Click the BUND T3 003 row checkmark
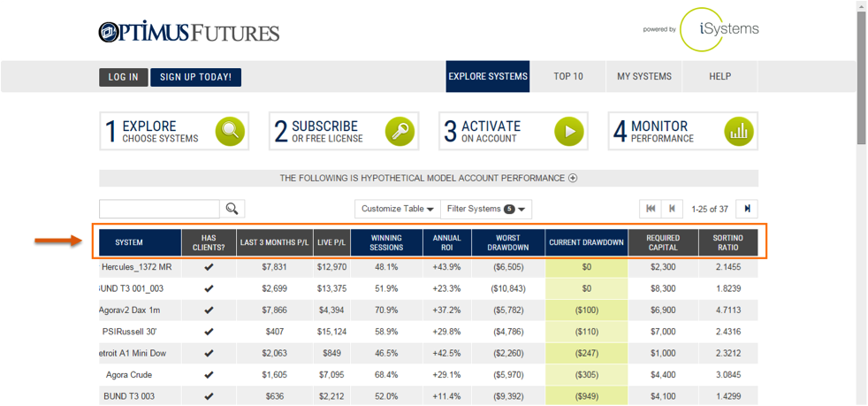Image resolution: width=868 pixels, height=406 pixels. [x=209, y=396]
